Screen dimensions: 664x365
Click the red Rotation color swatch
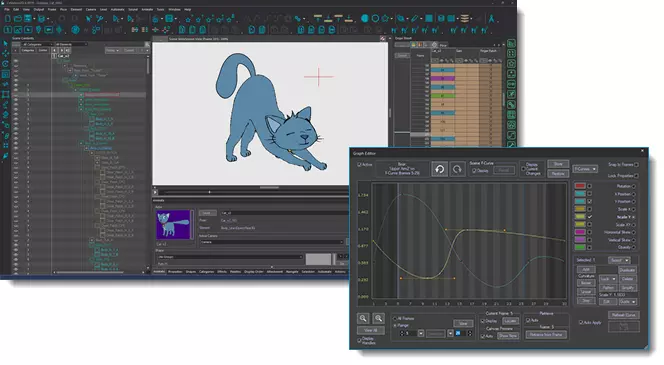580,186
